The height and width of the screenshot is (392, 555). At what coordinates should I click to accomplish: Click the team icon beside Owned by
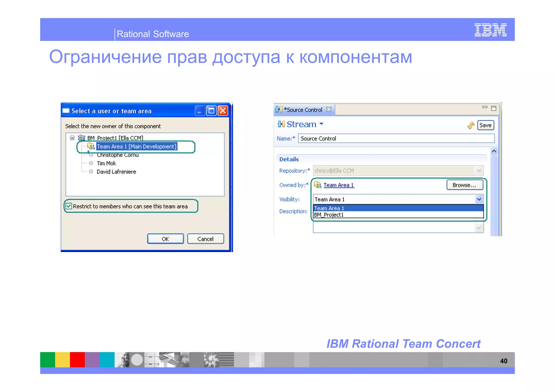tap(318, 185)
